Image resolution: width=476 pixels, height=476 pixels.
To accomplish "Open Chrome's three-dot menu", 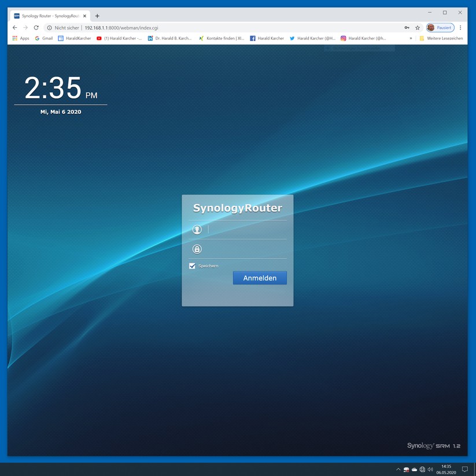I will click(x=460, y=28).
